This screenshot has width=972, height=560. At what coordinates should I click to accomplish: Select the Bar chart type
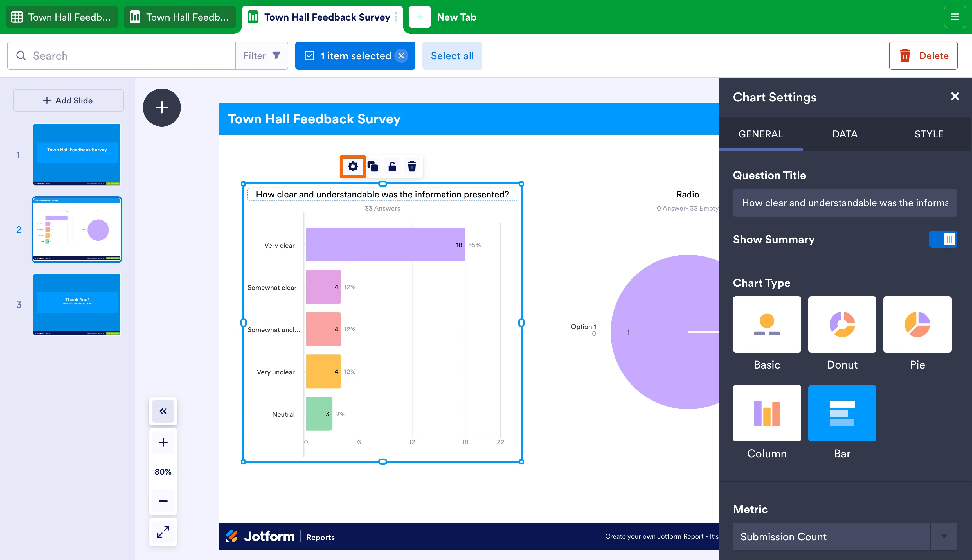pyautogui.click(x=842, y=413)
